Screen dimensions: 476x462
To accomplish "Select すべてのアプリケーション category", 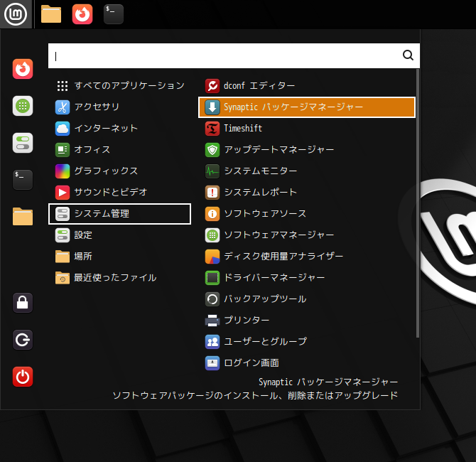I will tap(119, 86).
